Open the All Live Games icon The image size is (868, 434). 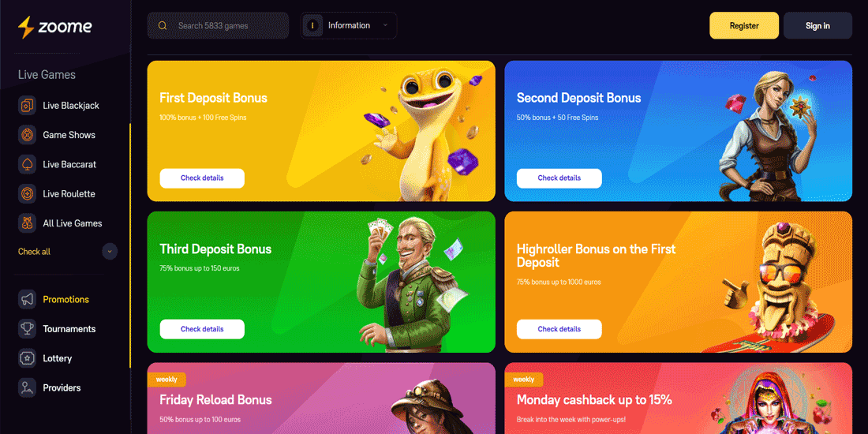[x=27, y=223]
